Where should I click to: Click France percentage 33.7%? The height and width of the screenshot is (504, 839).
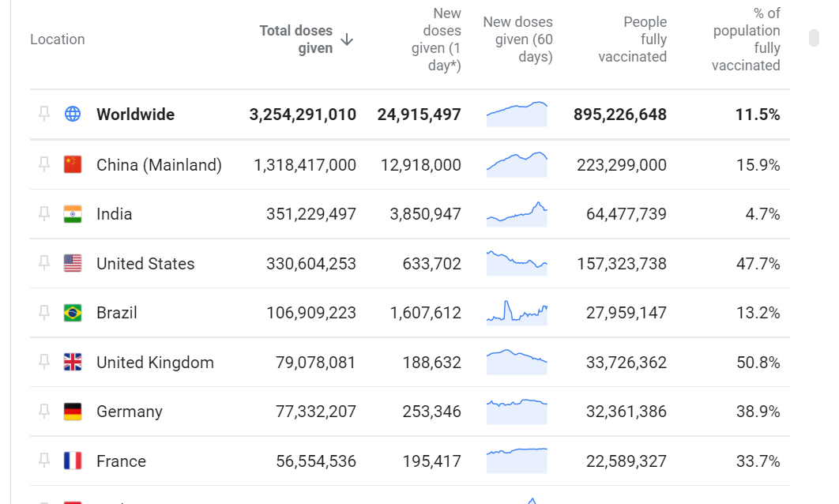pos(758,461)
